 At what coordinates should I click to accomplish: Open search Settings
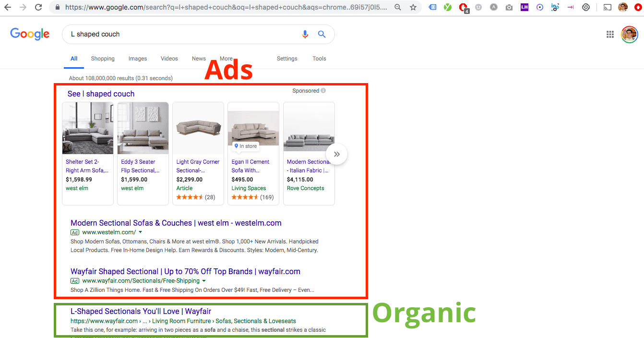tap(287, 59)
